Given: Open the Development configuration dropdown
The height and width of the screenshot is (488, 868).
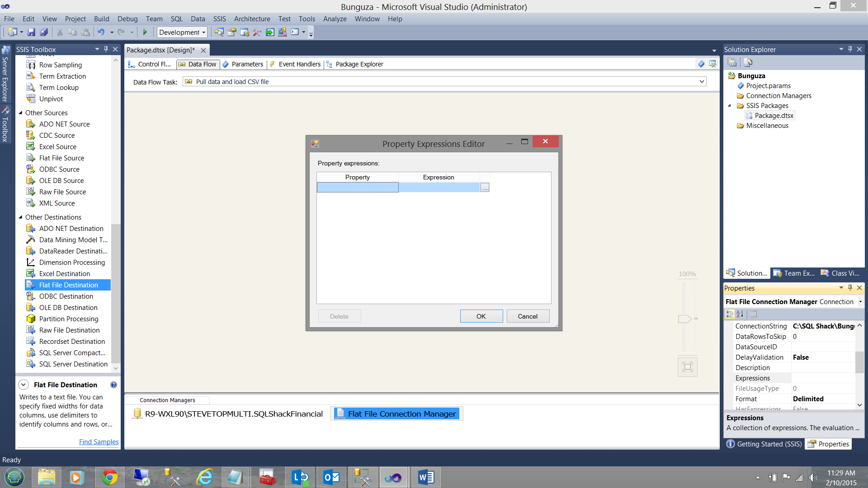Looking at the screenshot, I should [x=204, y=32].
